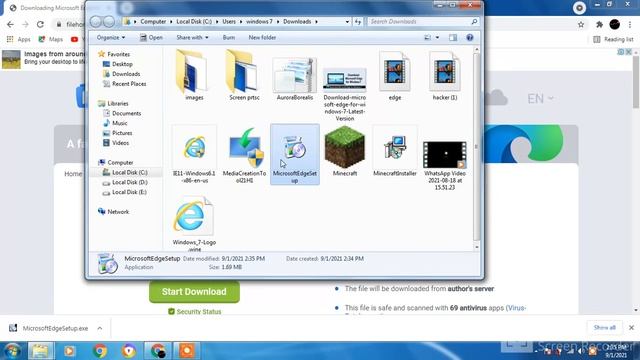Open Chrome three-dot menu
The width and height of the screenshot is (640, 360).
tap(631, 24)
